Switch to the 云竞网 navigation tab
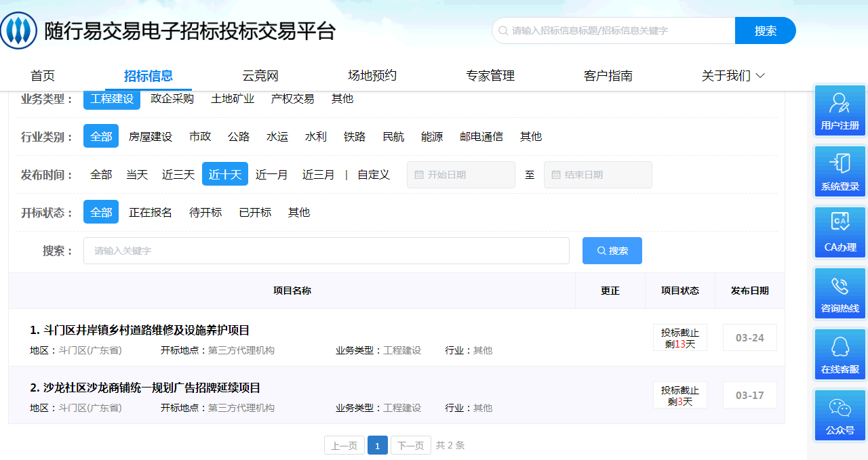The width and height of the screenshot is (868, 460). (260, 76)
